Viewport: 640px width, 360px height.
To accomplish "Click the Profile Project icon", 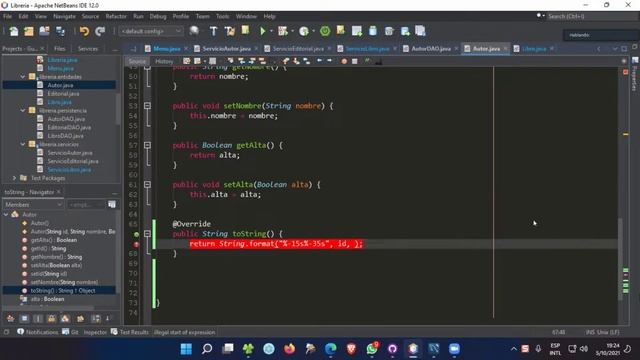I will 304,31.
